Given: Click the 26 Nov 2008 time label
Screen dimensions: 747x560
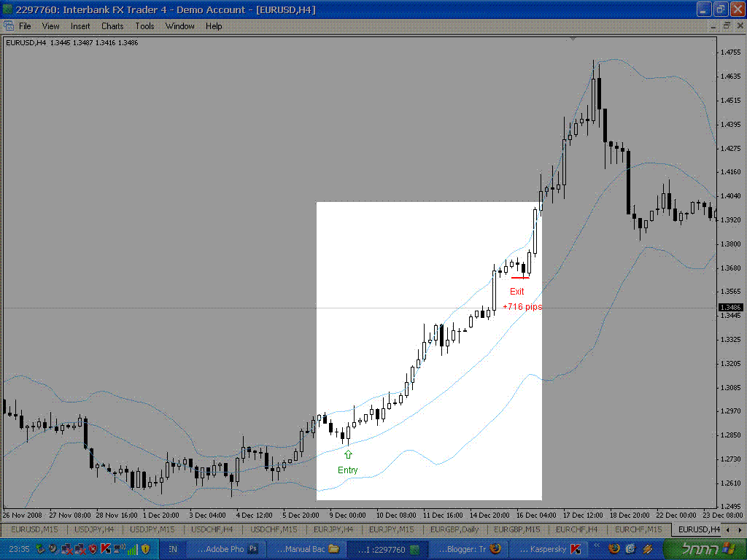Looking at the screenshot, I should click(x=23, y=516).
